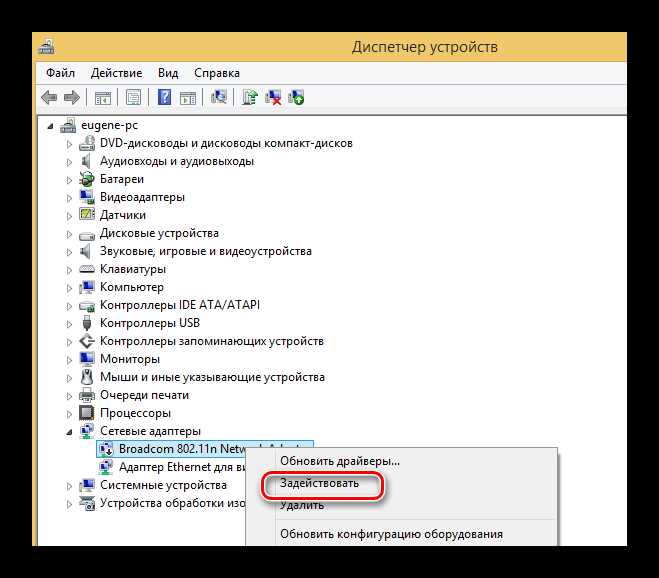Screen dimensions: 659x578
Task: Open the Действие menu
Action: tap(116, 73)
